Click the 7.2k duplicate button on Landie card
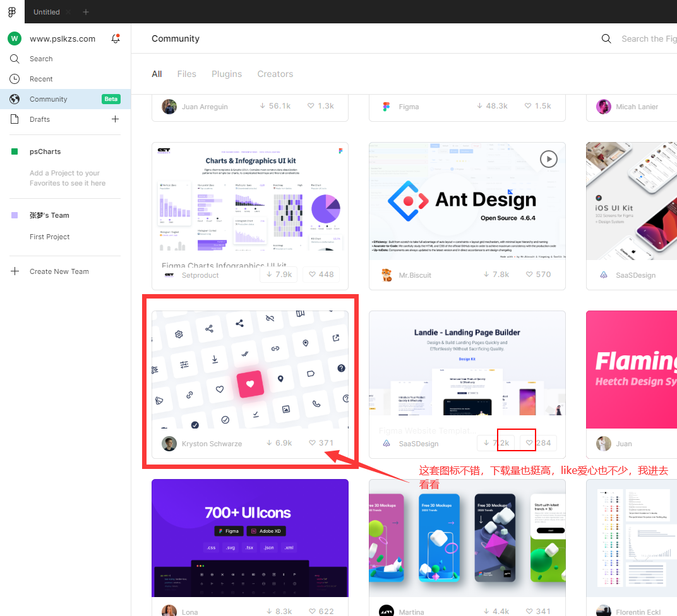Image resolution: width=677 pixels, height=616 pixels. click(x=496, y=442)
